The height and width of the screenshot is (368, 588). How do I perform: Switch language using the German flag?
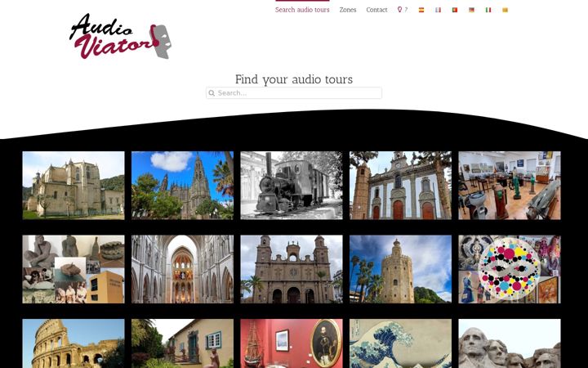[x=471, y=10]
